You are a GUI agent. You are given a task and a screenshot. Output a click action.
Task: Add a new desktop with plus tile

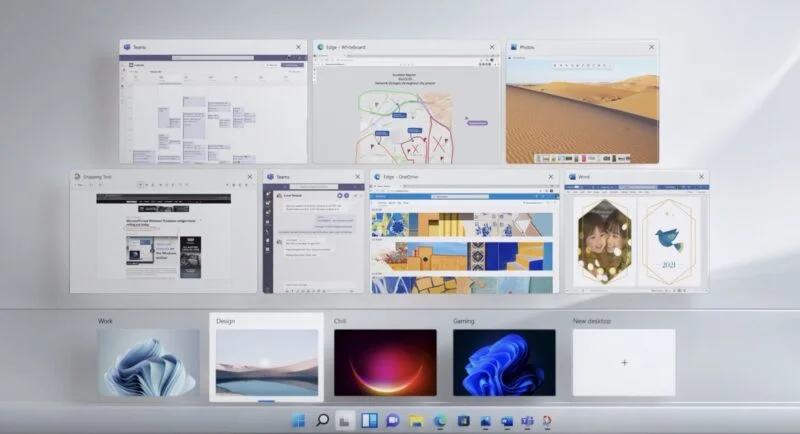point(624,363)
